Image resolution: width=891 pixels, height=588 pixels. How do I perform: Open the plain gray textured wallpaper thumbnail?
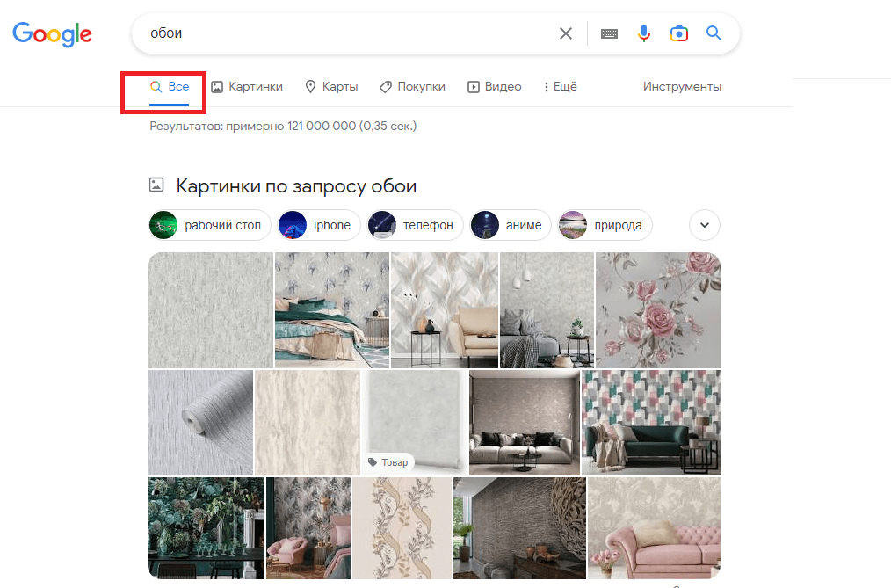click(210, 310)
